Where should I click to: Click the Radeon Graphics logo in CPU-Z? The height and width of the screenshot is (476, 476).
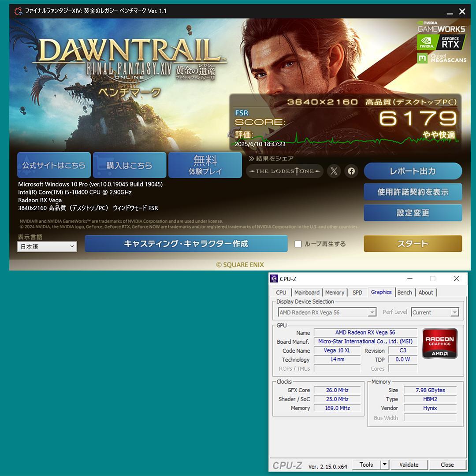(439, 343)
